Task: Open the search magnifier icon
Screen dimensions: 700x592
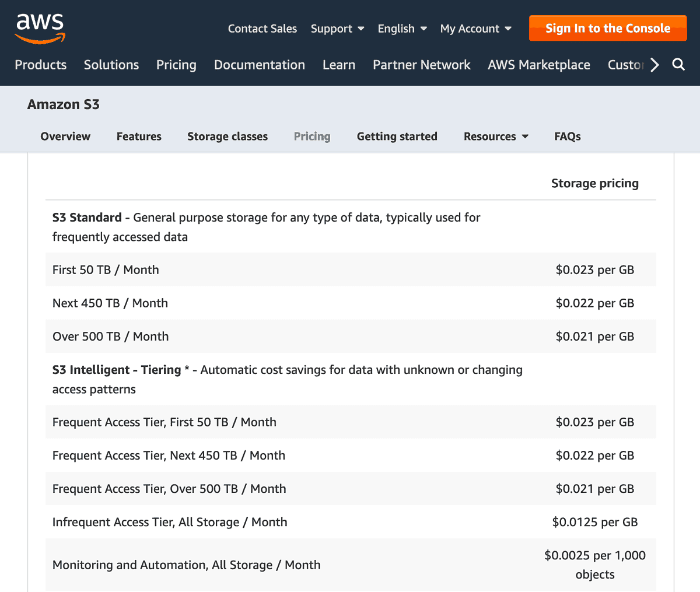Action: coord(678,64)
